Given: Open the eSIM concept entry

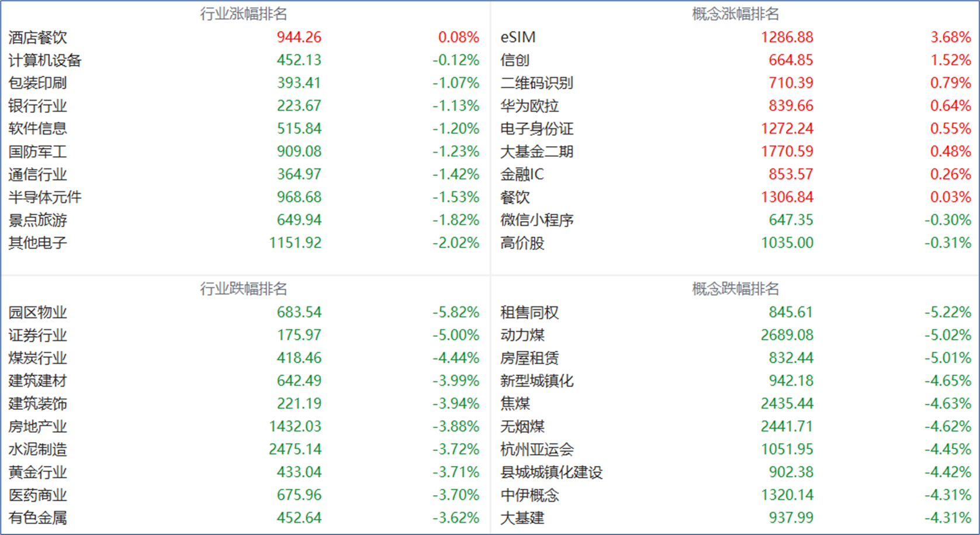Looking at the screenshot, I should pyautogui.click(x=518, y=37).
